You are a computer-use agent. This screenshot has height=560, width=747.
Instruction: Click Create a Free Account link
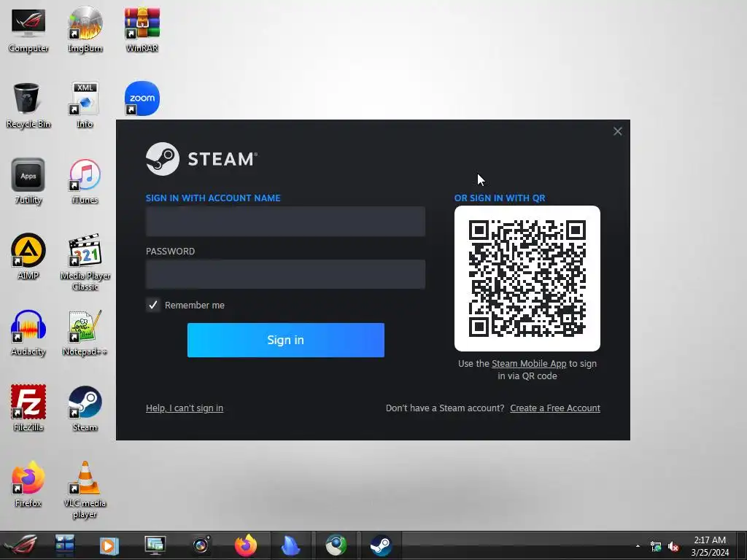[555, 408]
